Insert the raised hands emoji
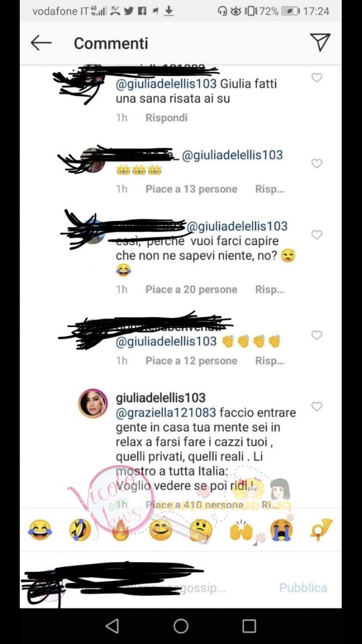The image size is (362, 644). click(241, 530)
